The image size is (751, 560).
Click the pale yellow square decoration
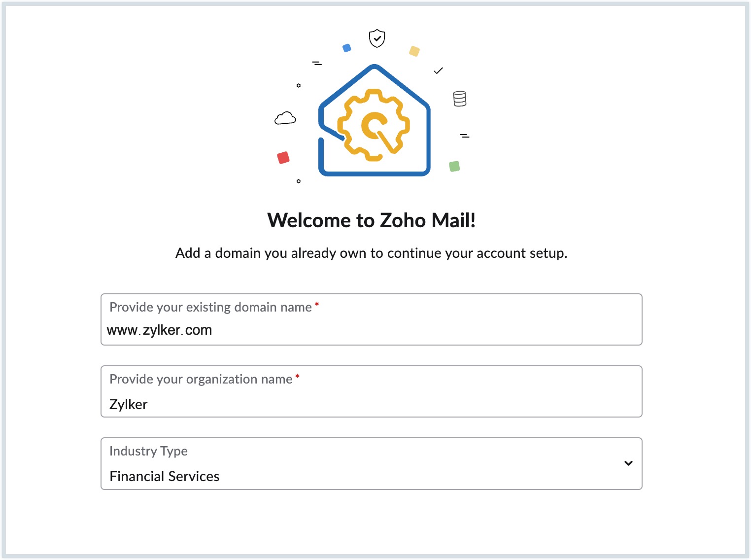tap(414, 51)
